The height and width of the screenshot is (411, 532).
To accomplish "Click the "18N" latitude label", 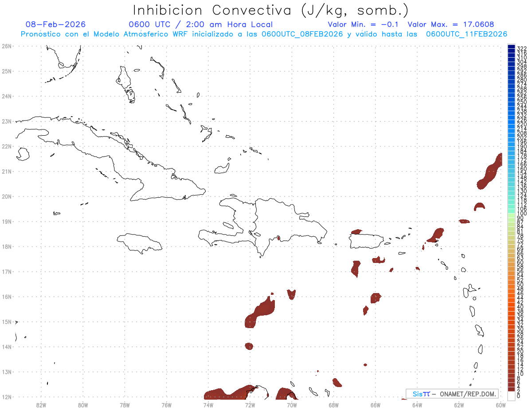I will point(6,247).
